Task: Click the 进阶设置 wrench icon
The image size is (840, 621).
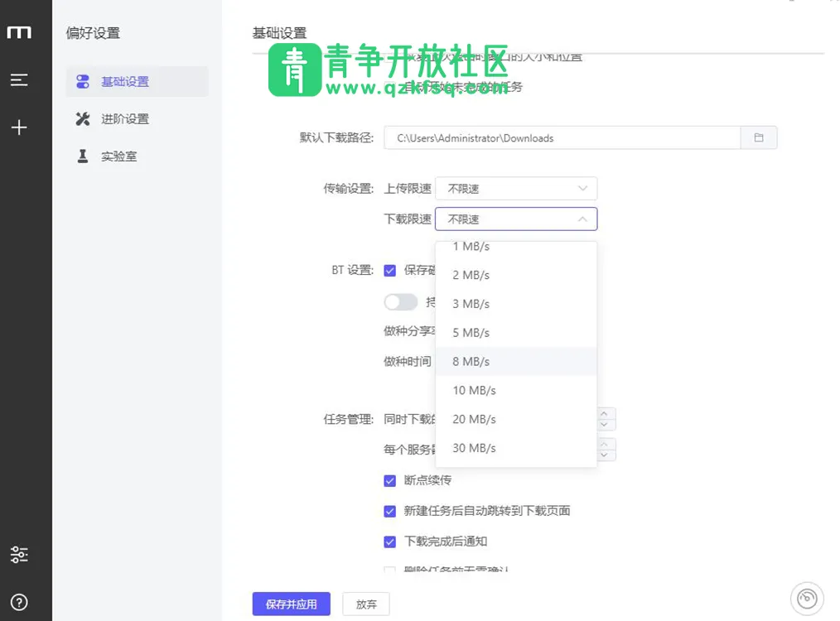Action: click(83, 119)
